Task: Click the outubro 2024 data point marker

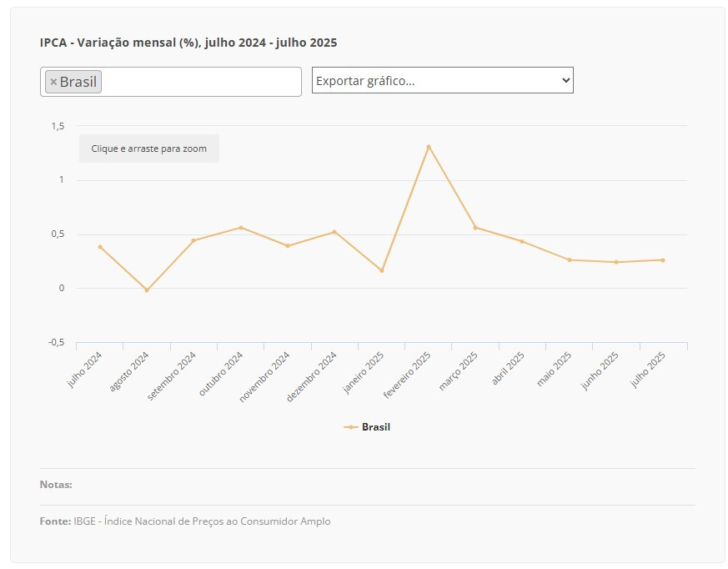Action: pos(241,228)
